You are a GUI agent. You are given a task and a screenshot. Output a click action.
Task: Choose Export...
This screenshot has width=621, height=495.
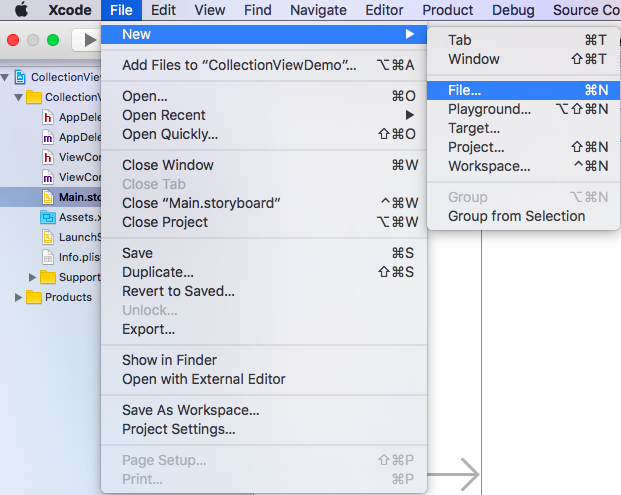pyautogui.click(x=264, y=329)
